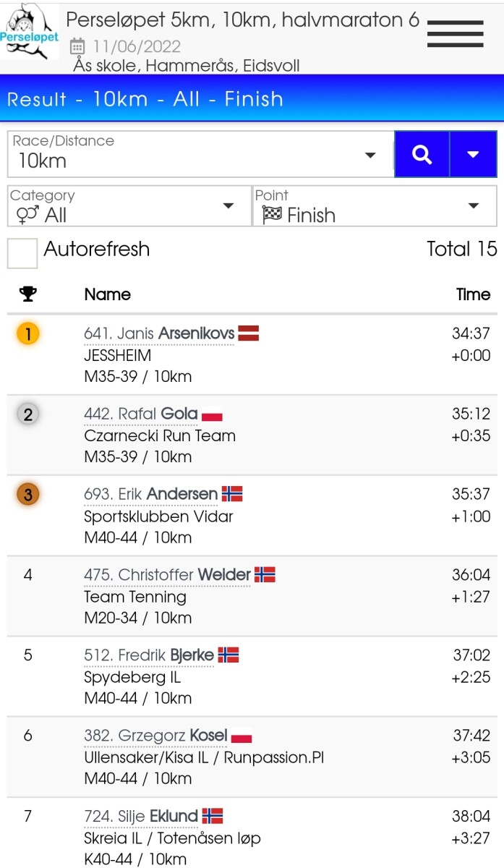Click the blue search magnifier button
The width and height of the screenshot is (504, 868).
click(422, 154)
